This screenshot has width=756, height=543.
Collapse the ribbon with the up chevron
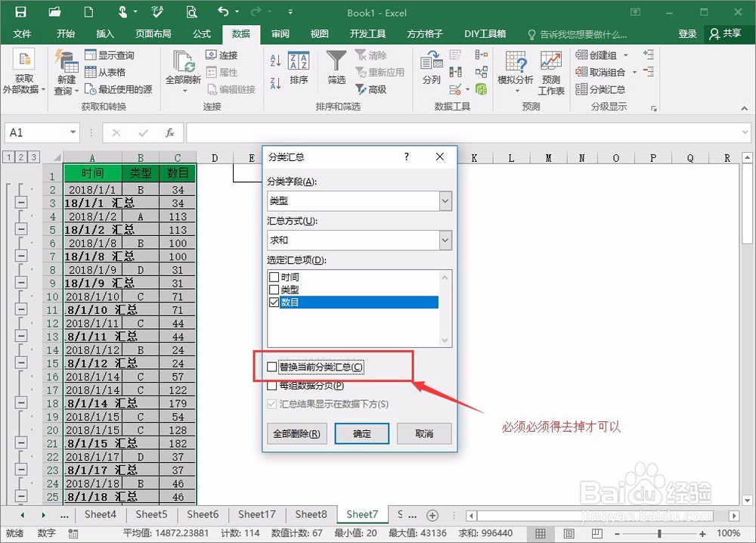tap(745, 108)
